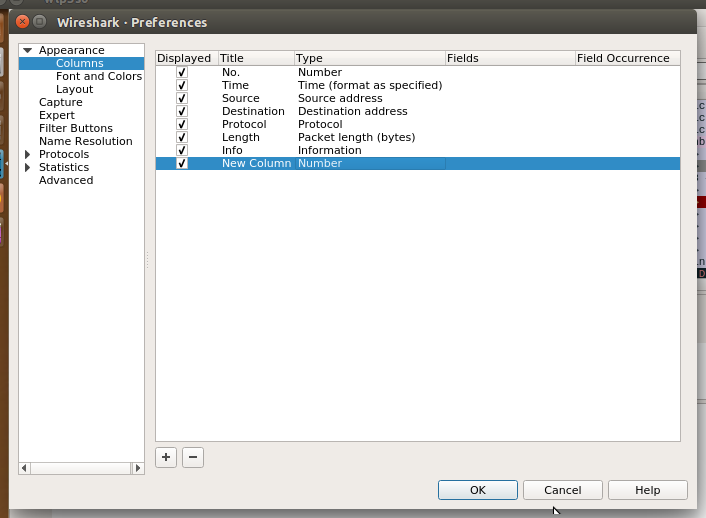Open Expert preferences page

point(57,115)
